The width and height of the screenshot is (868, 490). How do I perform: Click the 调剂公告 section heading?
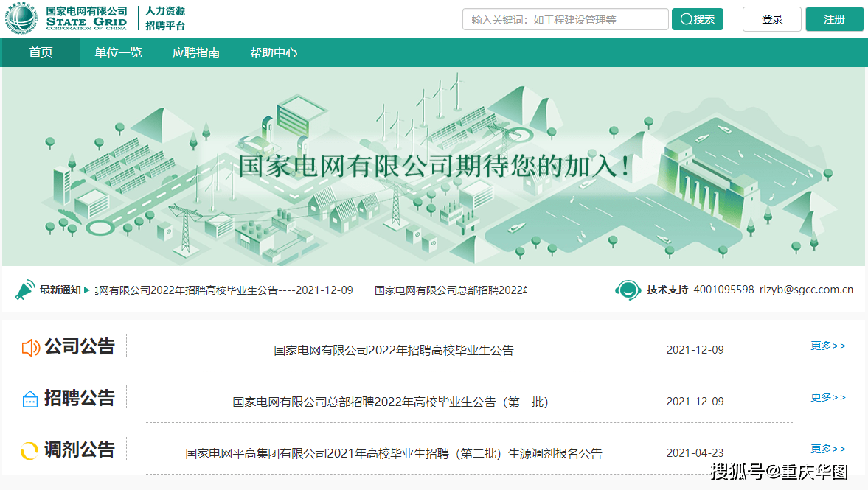(x=80, y=449)
